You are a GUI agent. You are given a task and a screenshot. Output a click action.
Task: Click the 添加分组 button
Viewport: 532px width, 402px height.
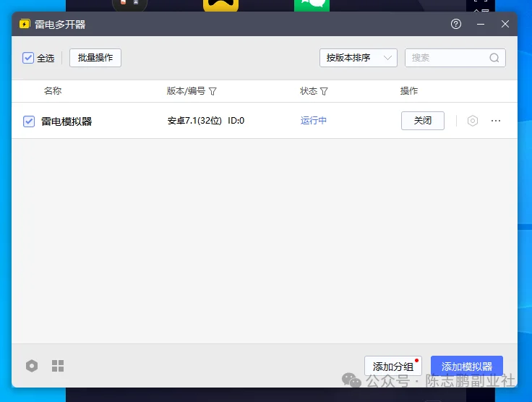[393, 366]
